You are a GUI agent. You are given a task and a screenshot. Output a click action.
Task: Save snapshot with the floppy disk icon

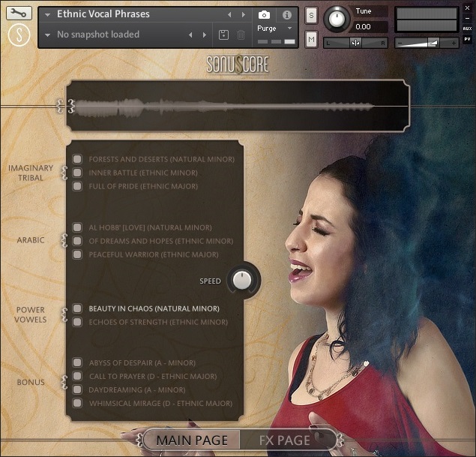[223, 35]
